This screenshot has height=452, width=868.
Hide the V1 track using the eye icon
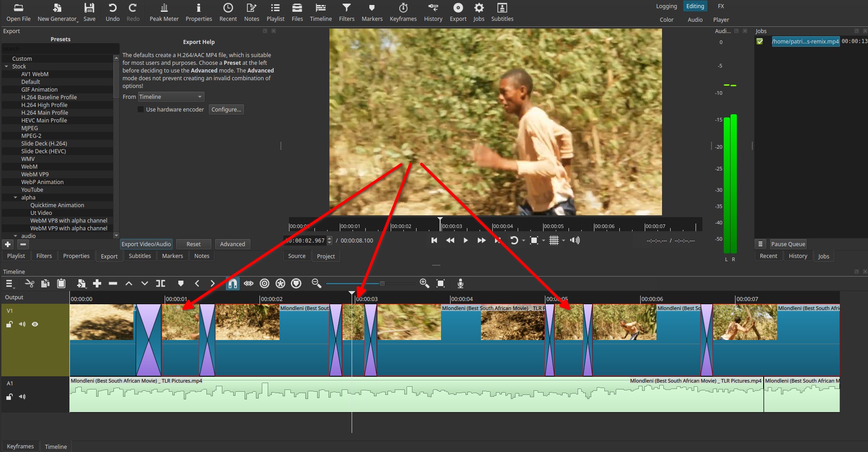pyautogui.click(x=35, y=324)
